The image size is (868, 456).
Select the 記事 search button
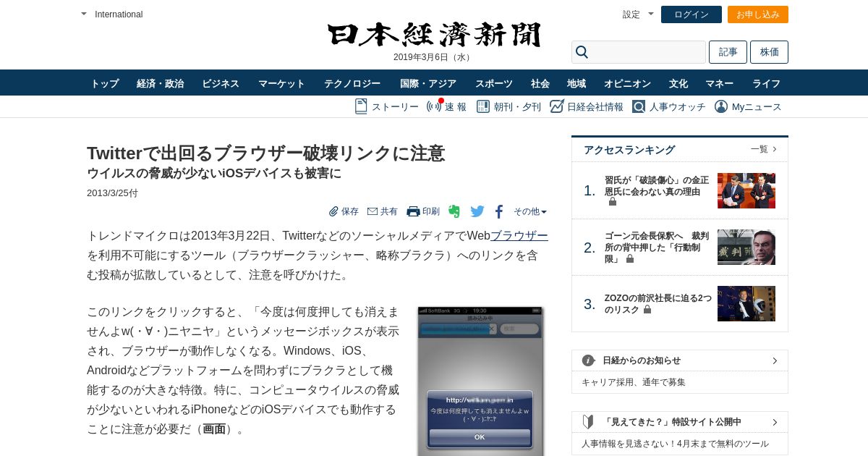pyautogui.click(x=728, y=52)
